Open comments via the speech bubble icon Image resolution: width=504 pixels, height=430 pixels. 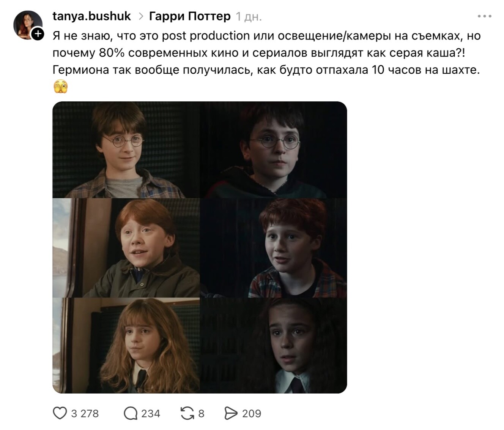[x=131, y=413]
